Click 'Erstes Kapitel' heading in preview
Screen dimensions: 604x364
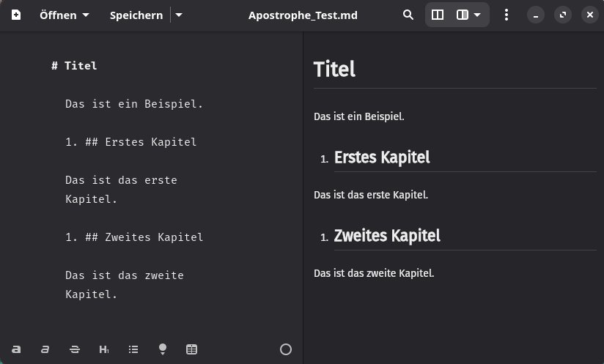[382, 157]
